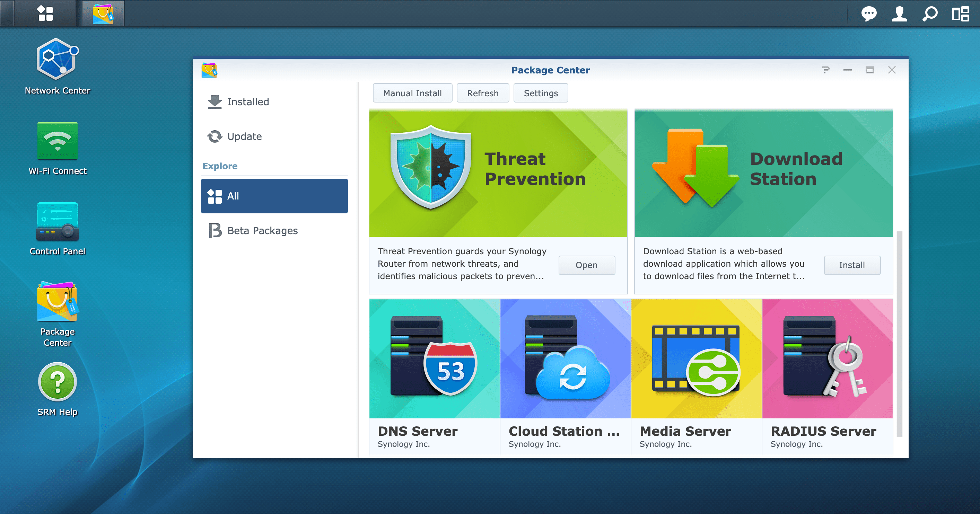The width and height of the screenshot is (980, 514).
Task: Open Control Panel desktop icon
Action: (x=58, y=229)
